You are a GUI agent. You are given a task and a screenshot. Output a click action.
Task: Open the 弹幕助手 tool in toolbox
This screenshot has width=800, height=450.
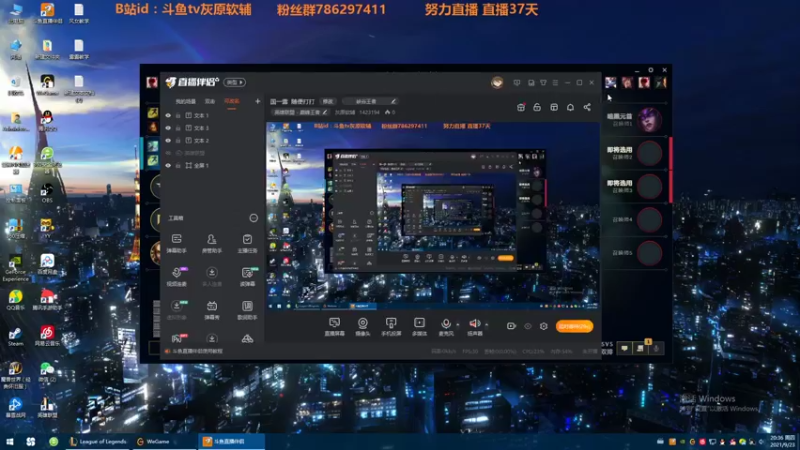point(177,243)
